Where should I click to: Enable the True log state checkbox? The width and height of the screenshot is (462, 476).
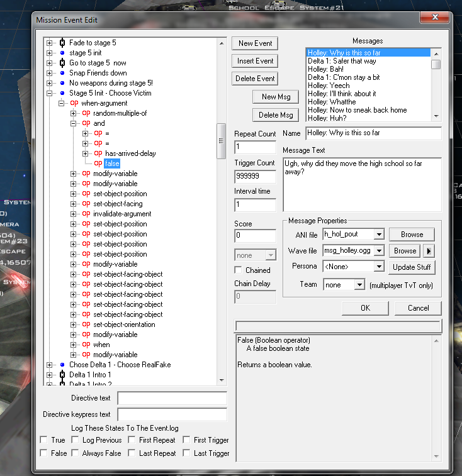[44, 440]
